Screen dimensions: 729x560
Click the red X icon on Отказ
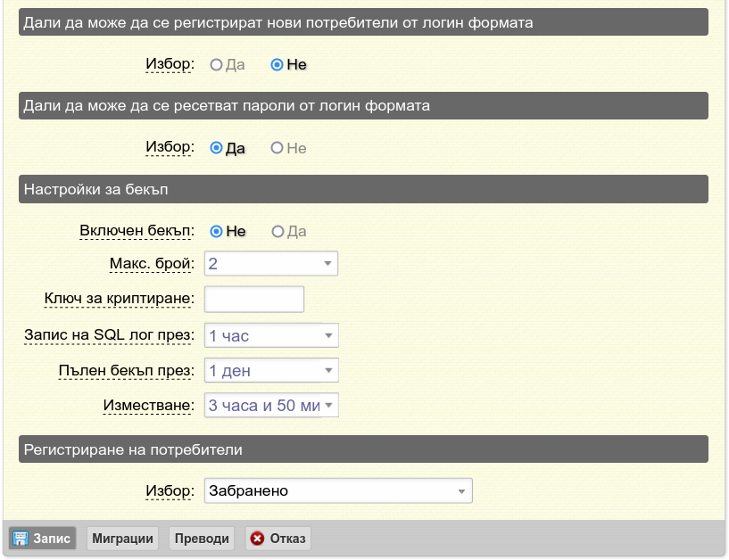tap(257, 539)
